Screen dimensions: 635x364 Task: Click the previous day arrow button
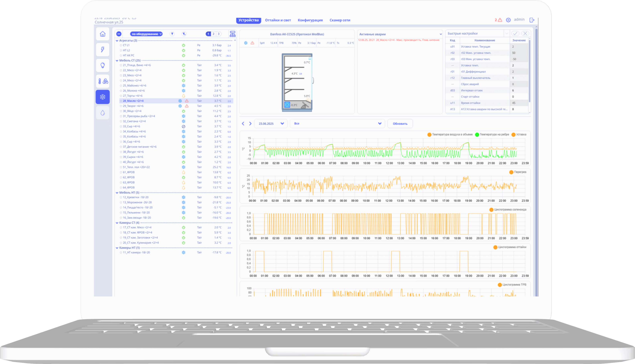(x=243, y=123)
